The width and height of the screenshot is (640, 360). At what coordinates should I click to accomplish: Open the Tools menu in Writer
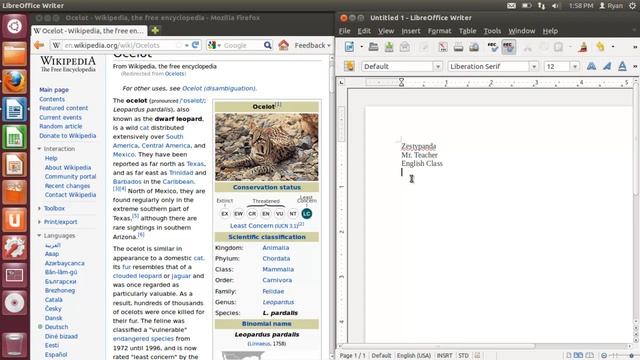coord(492,31)
